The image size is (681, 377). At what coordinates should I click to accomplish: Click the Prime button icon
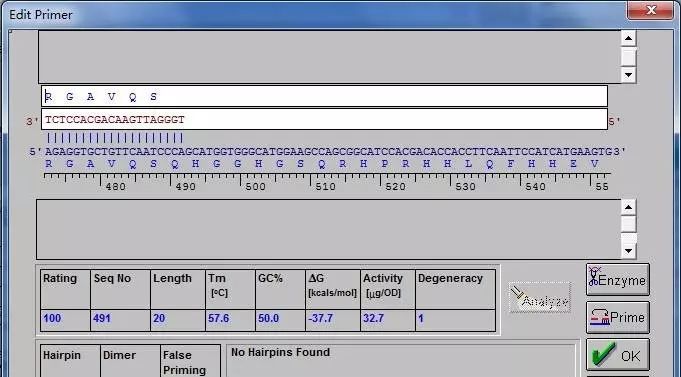pyautogui.click(x=618, y=317)
